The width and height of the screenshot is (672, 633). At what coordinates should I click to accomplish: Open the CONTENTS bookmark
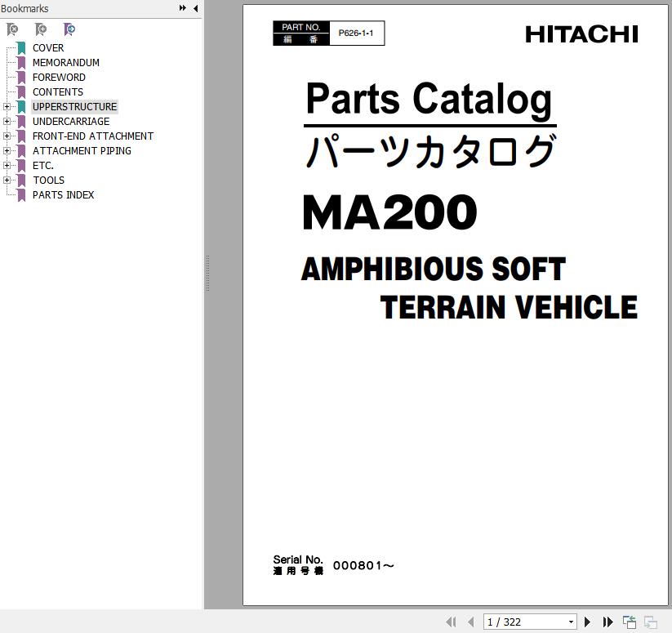[58, 92]
